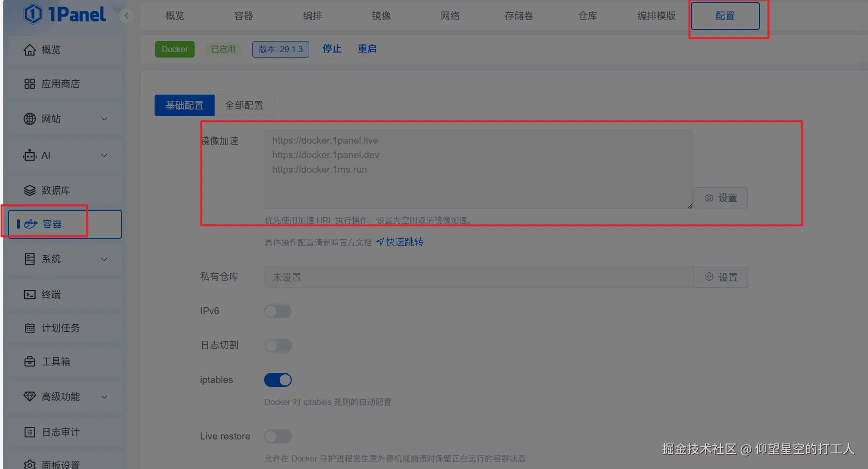868x469 pixels.
Task: Select the 基础配置 sub-tab
Action: [x=185, y=106]
